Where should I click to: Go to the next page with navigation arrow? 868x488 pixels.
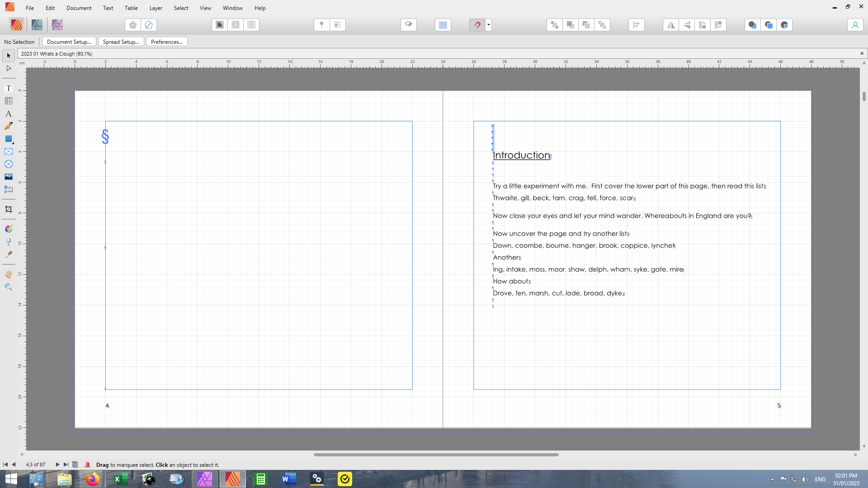pos(57,464)
